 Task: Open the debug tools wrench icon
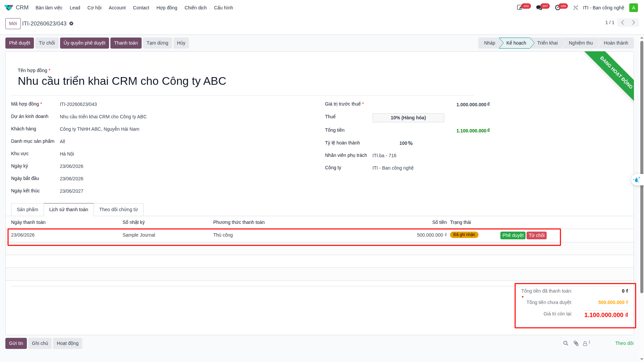click(576, 7)
